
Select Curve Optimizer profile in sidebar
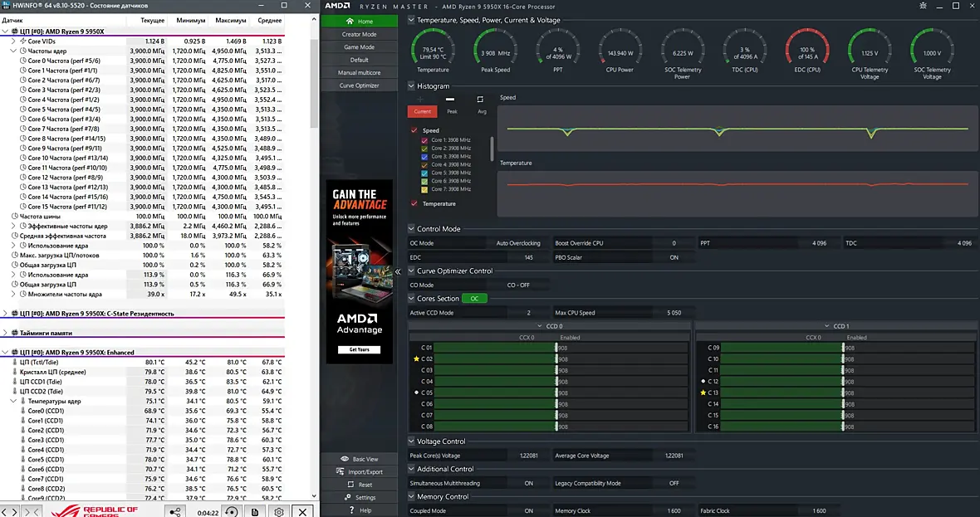pyautogui.click(x=360, y=85)
